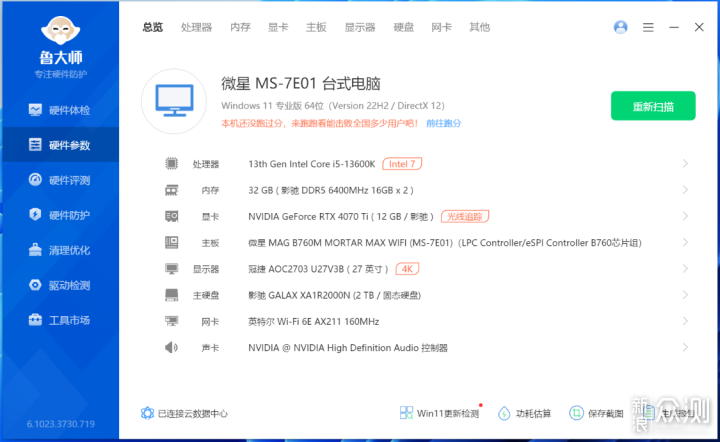
Task: Click the 内存 memory module icon
Action: pos(171,190)
